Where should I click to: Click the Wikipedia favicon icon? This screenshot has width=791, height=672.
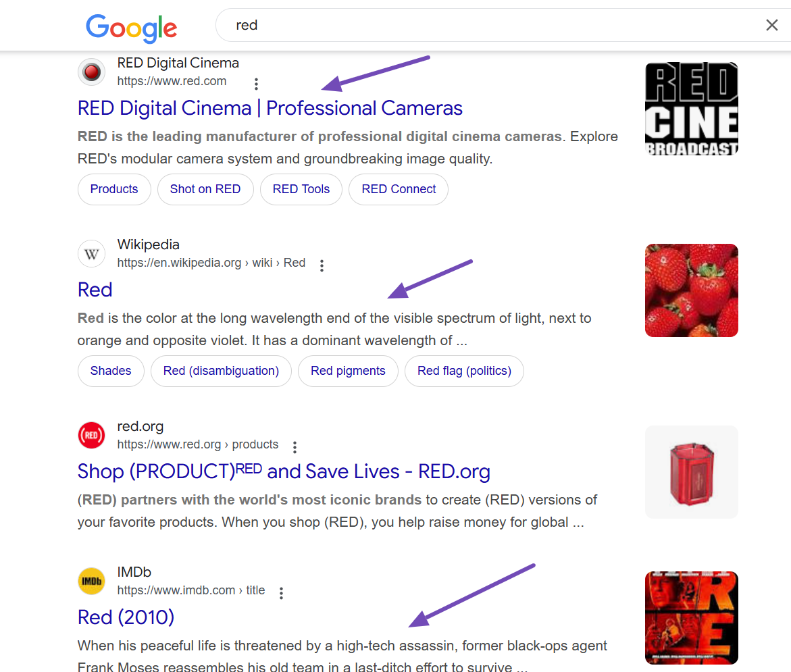click(x=91, y=254)
